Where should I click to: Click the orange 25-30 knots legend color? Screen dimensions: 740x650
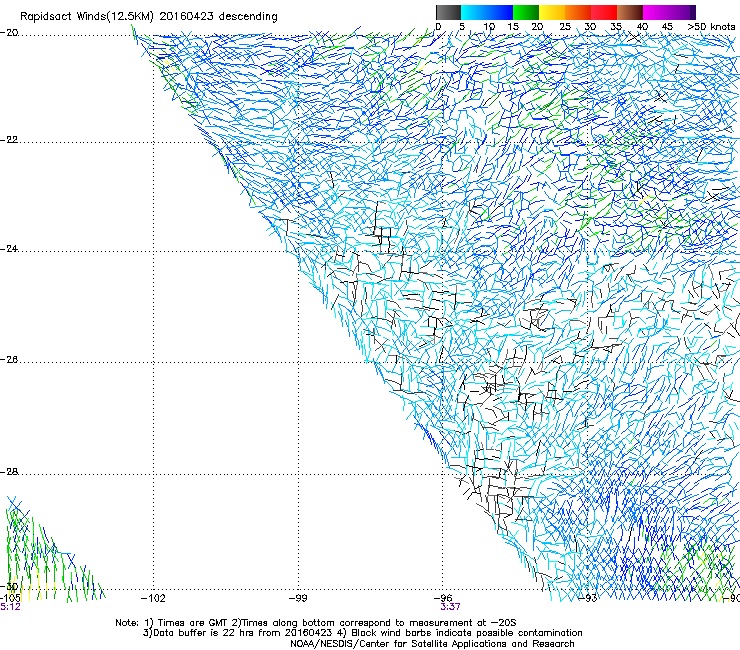(x=578, y=12)
